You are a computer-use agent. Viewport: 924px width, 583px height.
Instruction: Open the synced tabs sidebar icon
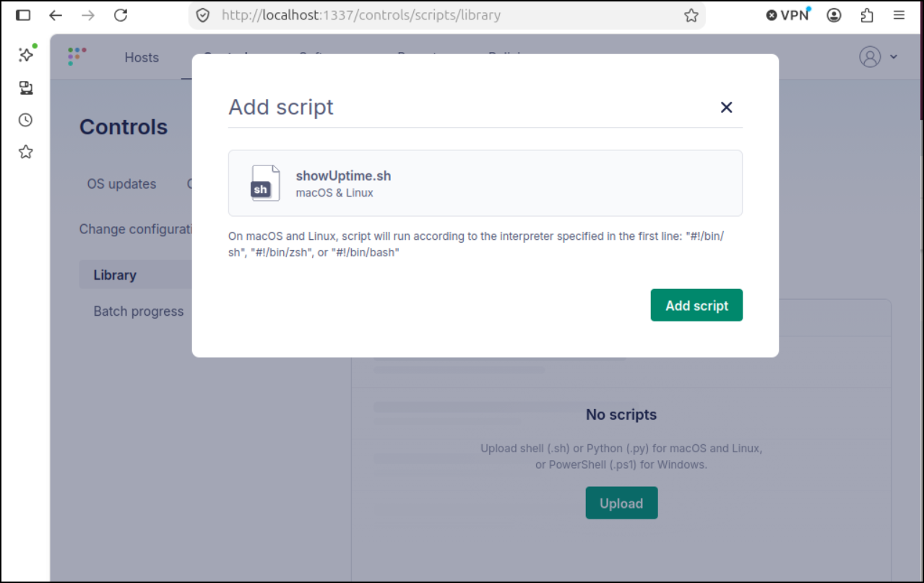click(26, 88)
